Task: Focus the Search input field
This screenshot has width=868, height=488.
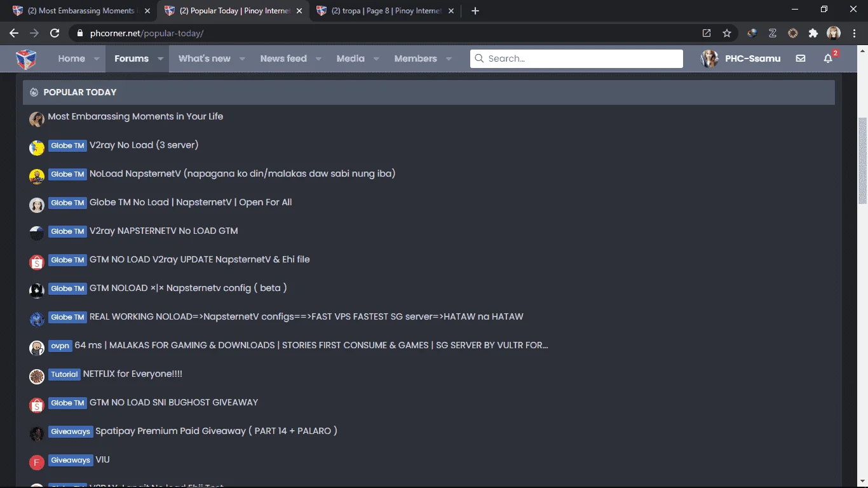Action: pyautogui.click(x=576, y=58)
